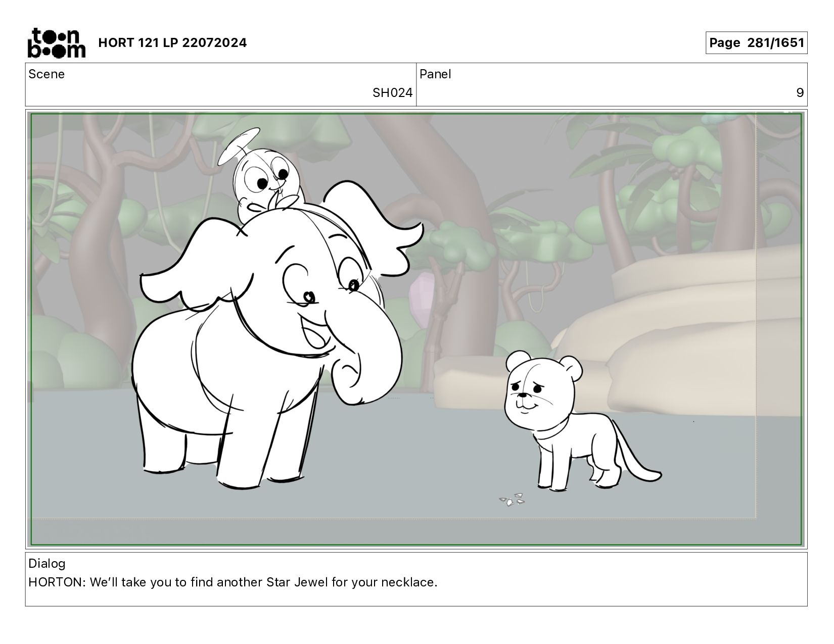Click the Panel label
Image resolution: width=834 pixels, height=644 pixels.
(x=435, y=74)
